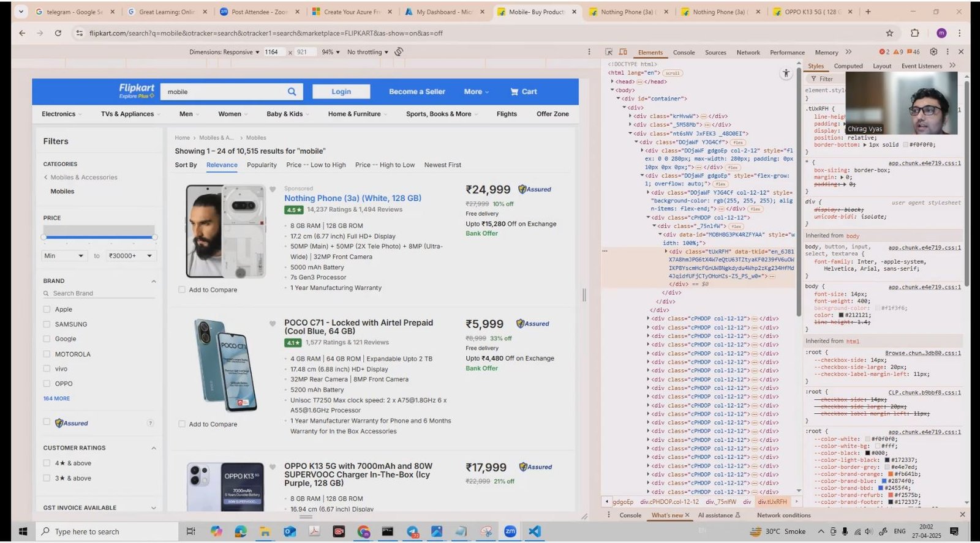Image resolution: width=980 pixels, height=543 pixels.
Task: Open DevTools settings gear
Action: click(x=933, y=52)
